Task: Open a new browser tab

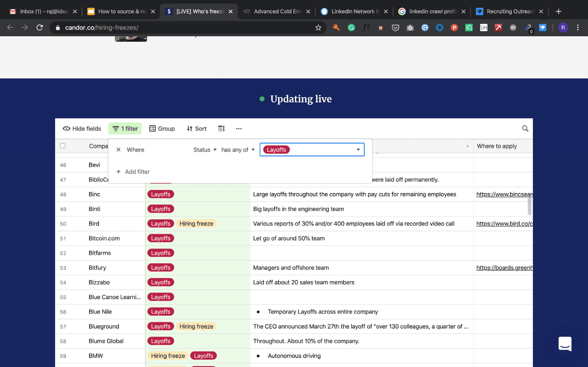Action: [x=558, y=12]
